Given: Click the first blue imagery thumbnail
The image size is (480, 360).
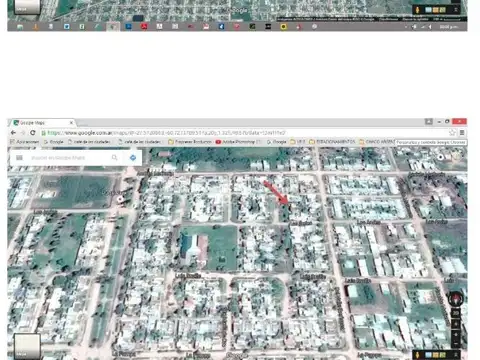Looking at the screenshot, I should click(x=429, y=355).
